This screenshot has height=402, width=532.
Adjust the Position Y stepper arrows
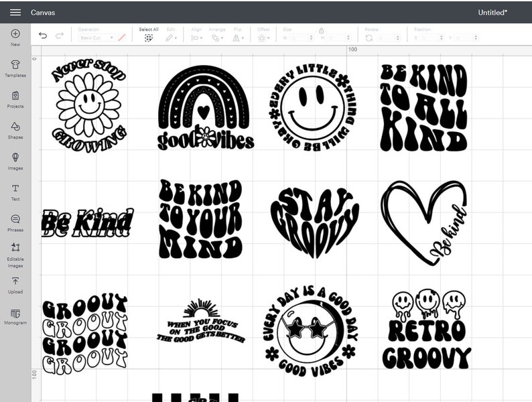(x=476, y=38)
